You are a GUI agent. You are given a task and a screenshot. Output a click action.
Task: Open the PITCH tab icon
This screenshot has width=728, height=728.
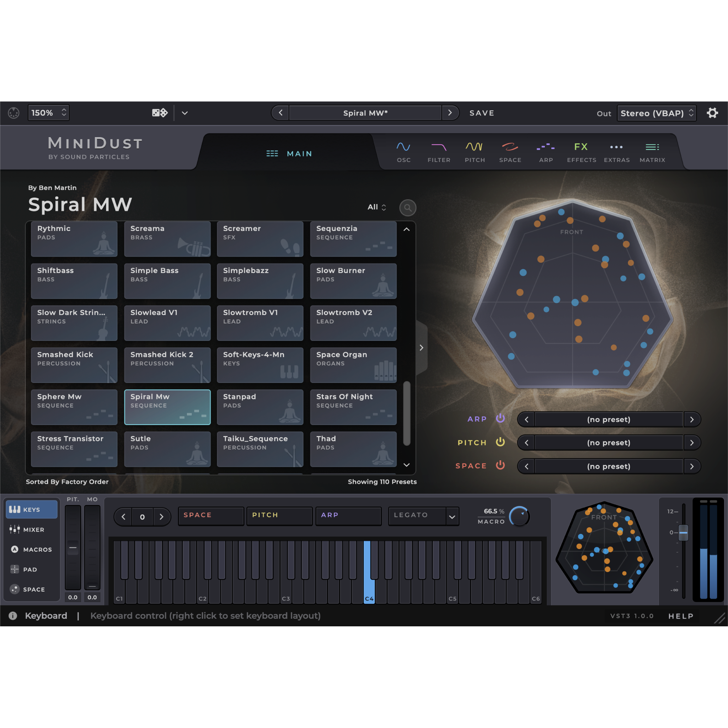coord(475,152)
